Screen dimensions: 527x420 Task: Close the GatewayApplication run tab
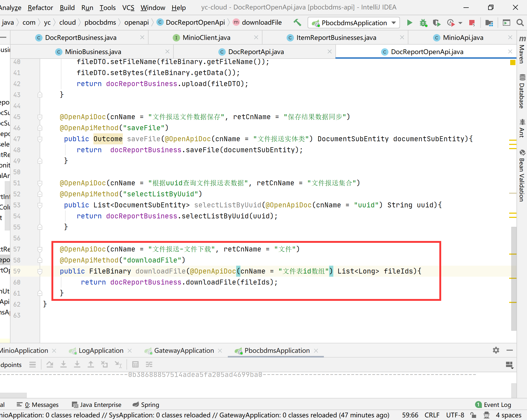coord(220,351)
